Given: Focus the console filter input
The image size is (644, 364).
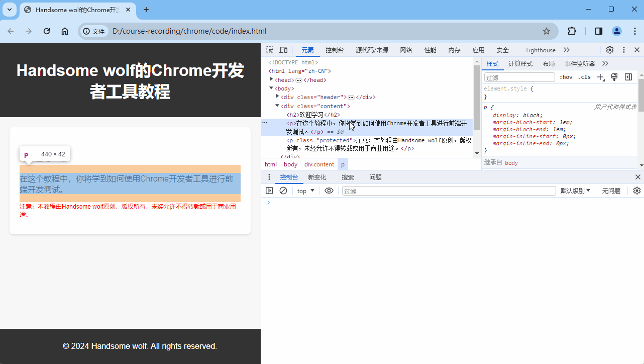Looking at the screenshot, I should coord(449,191).
